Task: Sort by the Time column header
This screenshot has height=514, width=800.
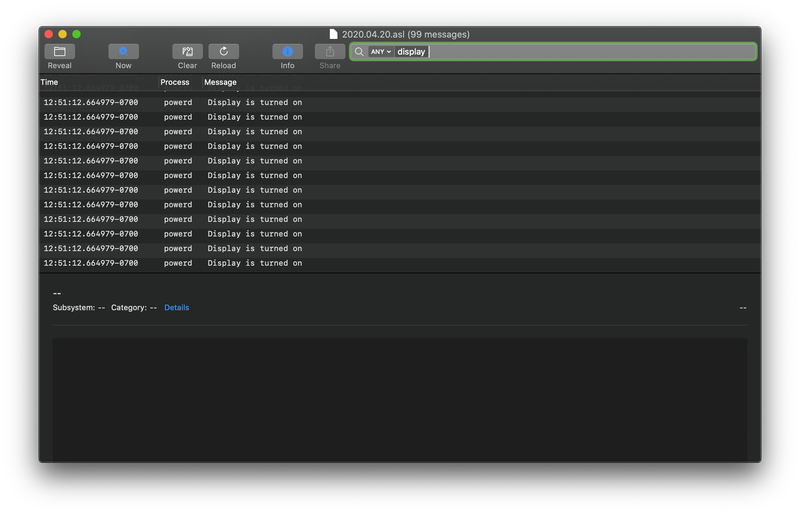Action: tap(49, 82)
